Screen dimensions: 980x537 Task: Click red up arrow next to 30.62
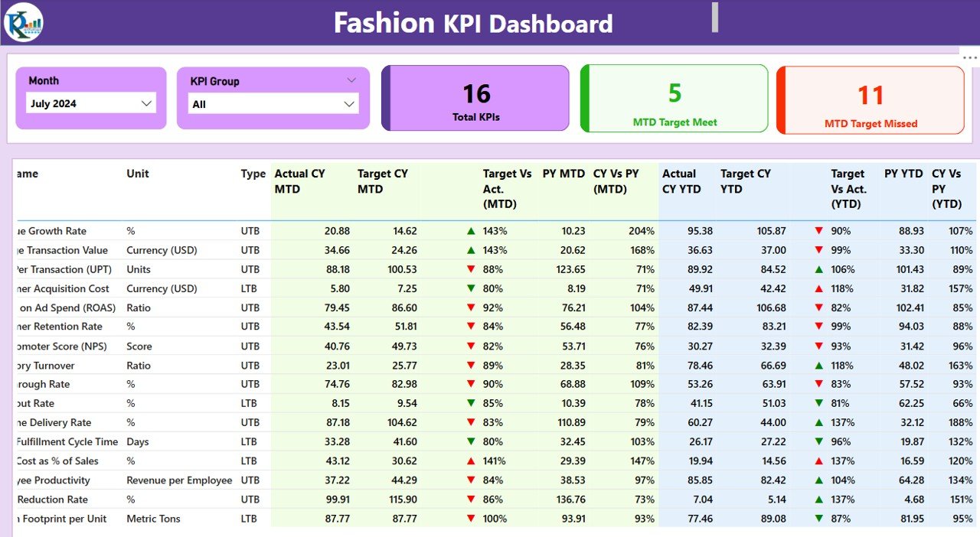pyautogui.click(x=471, y=461)
